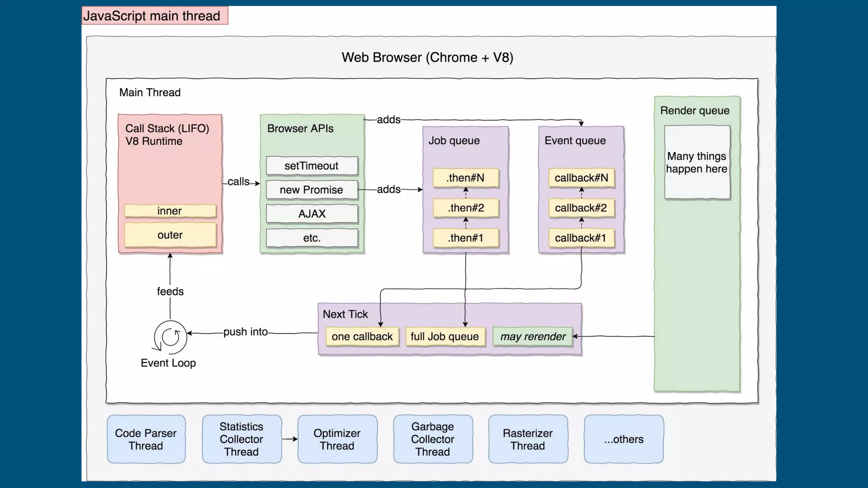Select the Optimizer Thread block
868x488 pixels.
337,439
